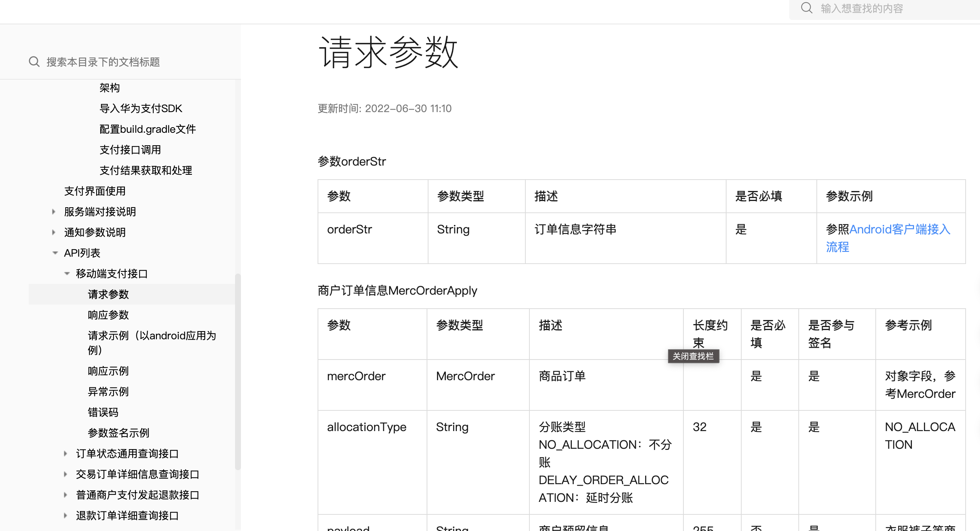The width and height of the screenshot is (980, 531).
Task: Open the 退款订单详细查询接口 sidebar entry
Action: (x=127, y=516)
